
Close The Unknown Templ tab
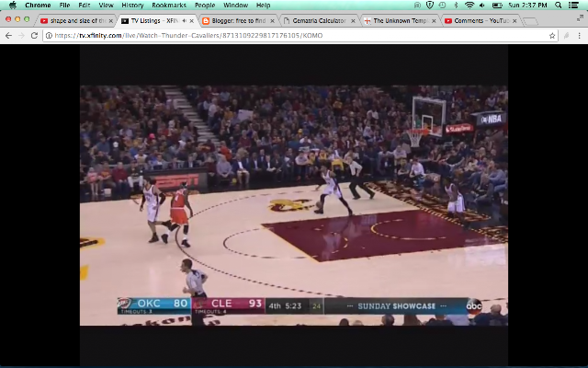pyautogui.click(x=434, y=21)
